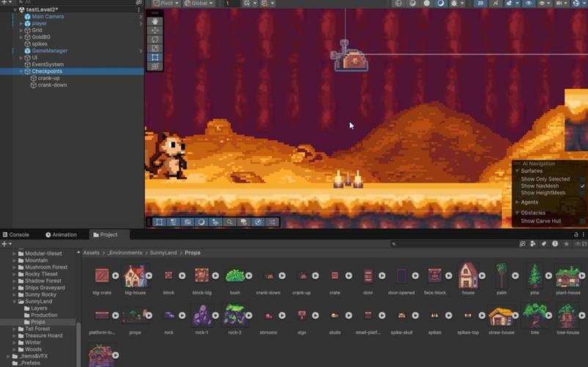Lock the Project panel
Viewport: 588px width, 367px height.
(x=576, y=235)
